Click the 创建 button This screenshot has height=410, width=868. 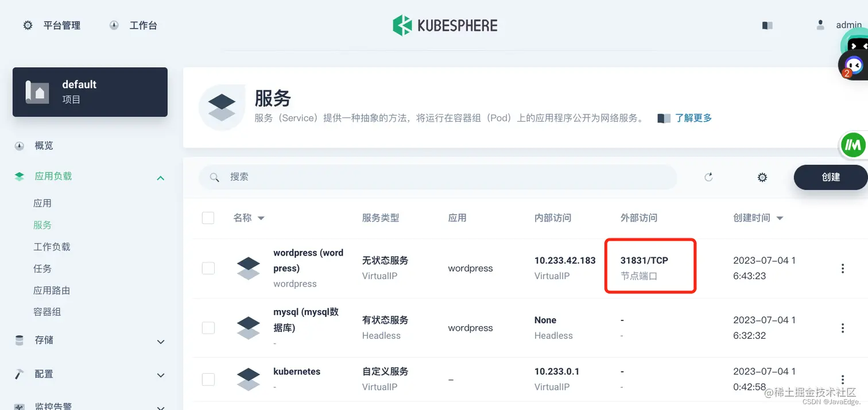click(831, 177)
